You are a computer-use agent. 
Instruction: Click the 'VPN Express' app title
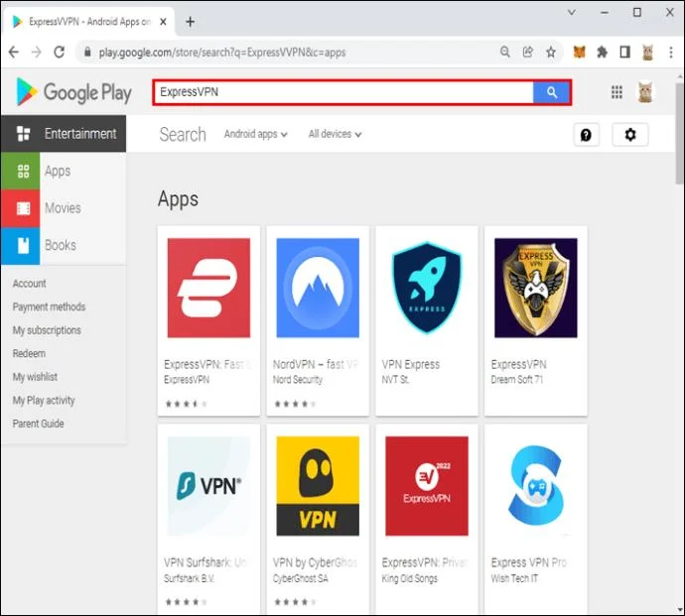pos(411,364)
